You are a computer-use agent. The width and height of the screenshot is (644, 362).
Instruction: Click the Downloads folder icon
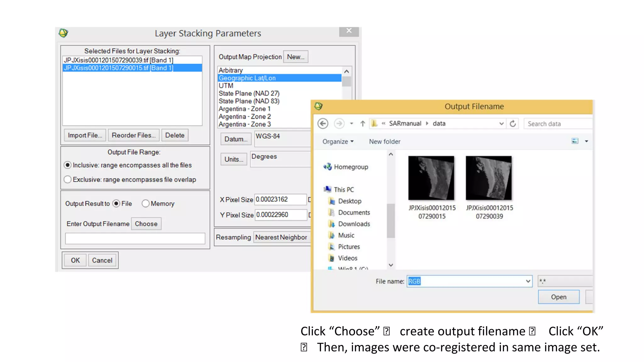click(x=331, y=224)
